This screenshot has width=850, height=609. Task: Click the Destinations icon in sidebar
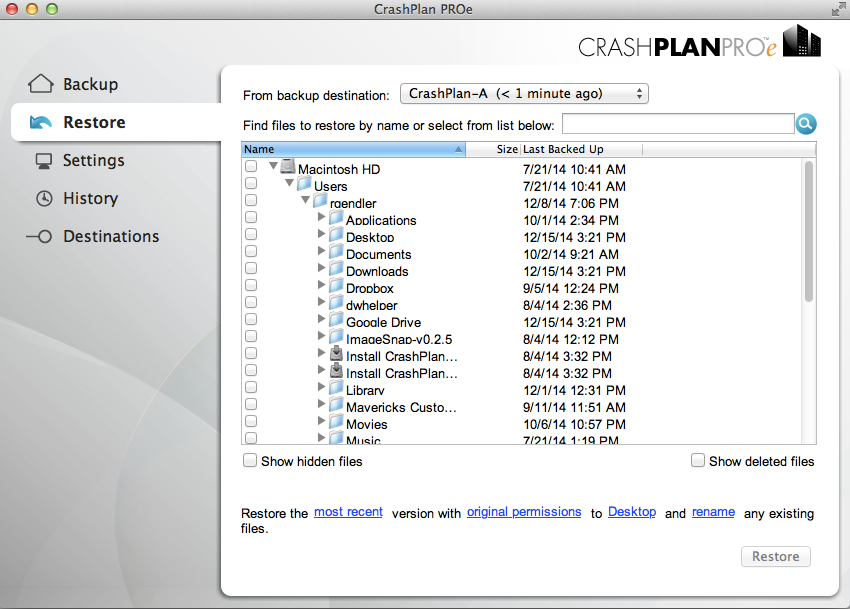39,236
